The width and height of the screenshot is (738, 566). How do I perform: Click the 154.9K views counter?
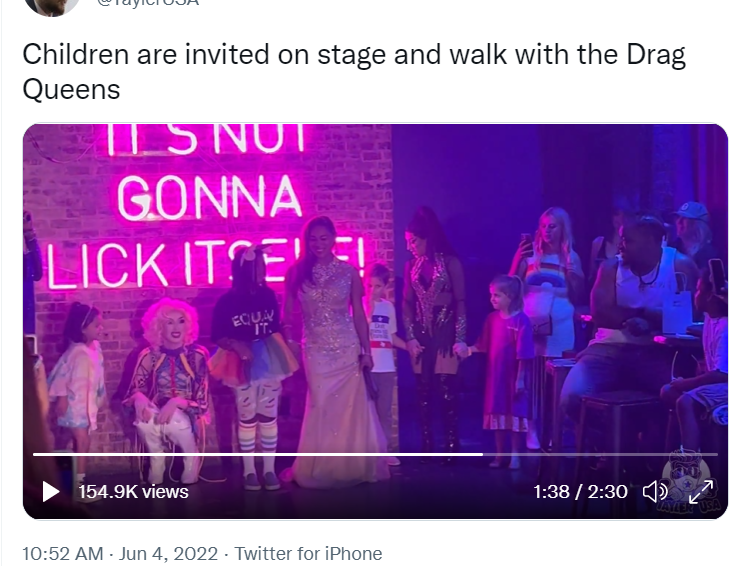(133, 492)
